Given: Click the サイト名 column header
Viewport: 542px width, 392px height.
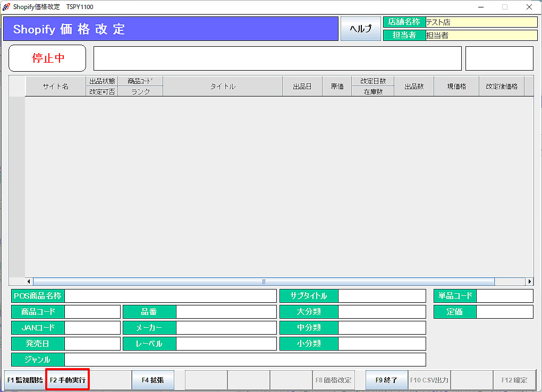Looking at the screenshot, I should pyautogui.click(x=55, y=86).
